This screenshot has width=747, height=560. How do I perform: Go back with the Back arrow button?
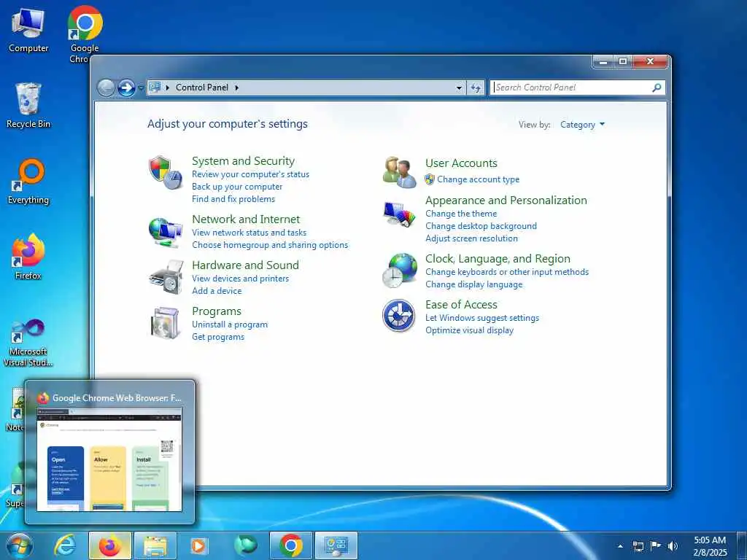click(106, 88)
